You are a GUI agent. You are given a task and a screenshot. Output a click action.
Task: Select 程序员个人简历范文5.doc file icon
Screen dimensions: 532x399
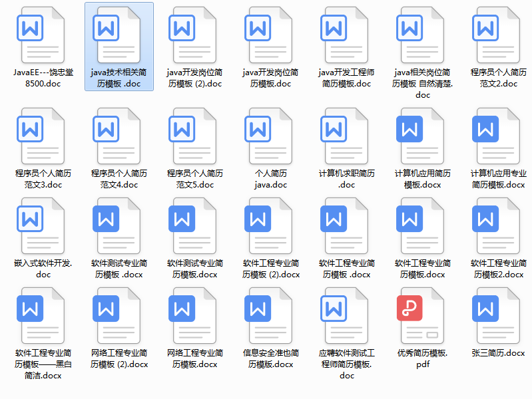tap(192, 136)
